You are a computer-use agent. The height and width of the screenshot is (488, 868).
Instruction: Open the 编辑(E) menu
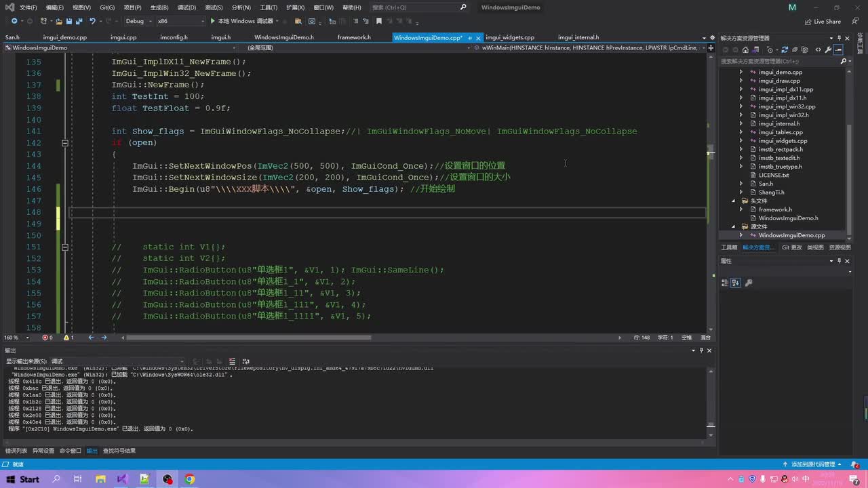pyautogui.click(x=54, y=7)
